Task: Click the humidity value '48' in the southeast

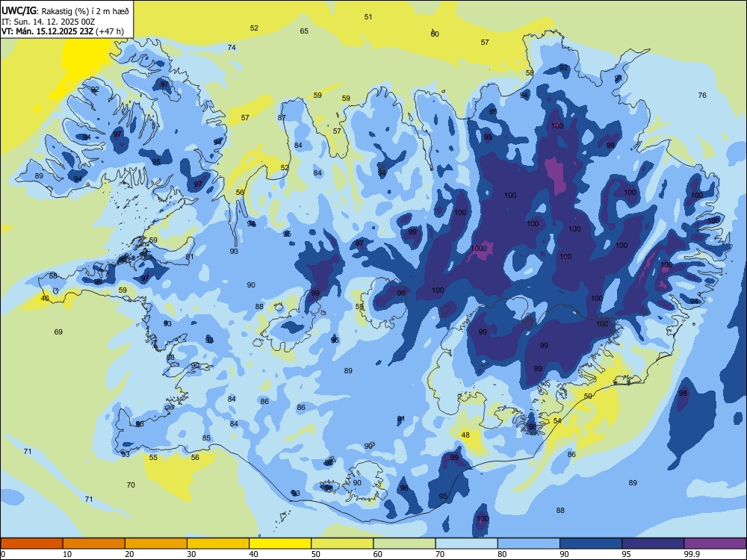Action: click(465, 435)
